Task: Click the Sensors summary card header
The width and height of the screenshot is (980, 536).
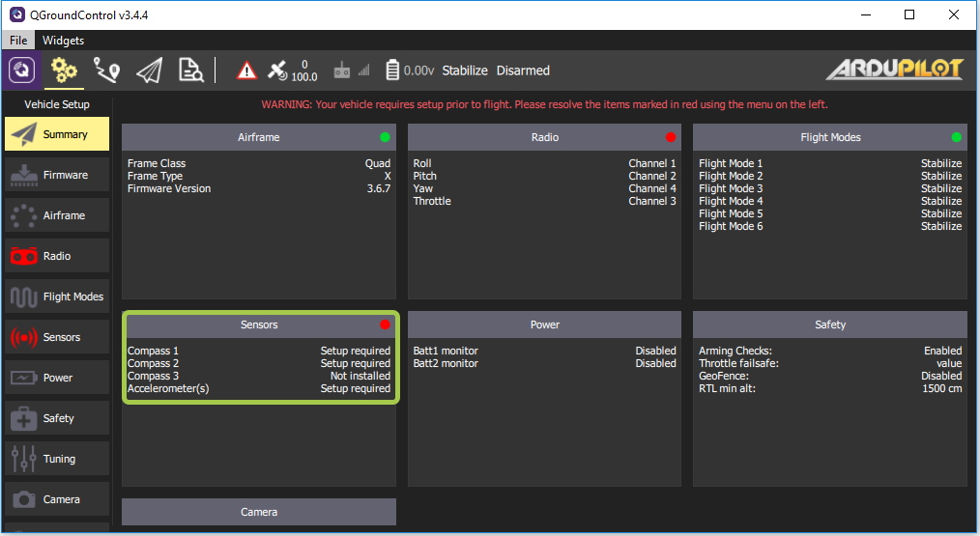Action: point(259,324)
